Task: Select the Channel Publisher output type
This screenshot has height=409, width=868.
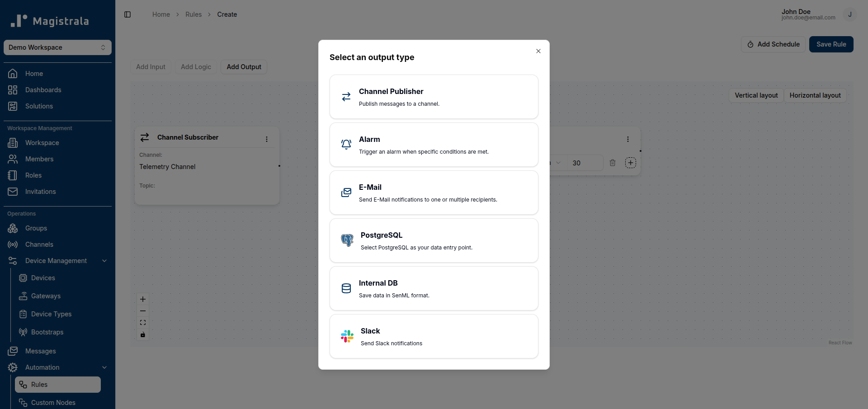Action: point(434,97)
